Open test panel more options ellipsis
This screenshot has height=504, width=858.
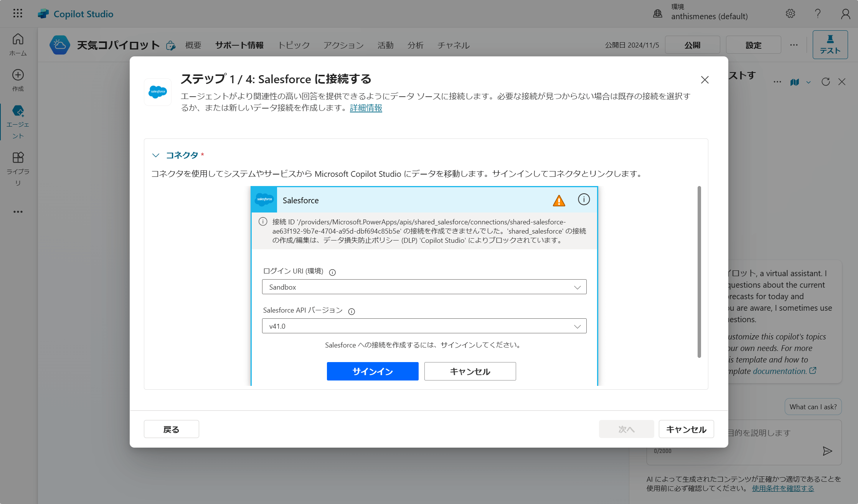coord(777,82)
